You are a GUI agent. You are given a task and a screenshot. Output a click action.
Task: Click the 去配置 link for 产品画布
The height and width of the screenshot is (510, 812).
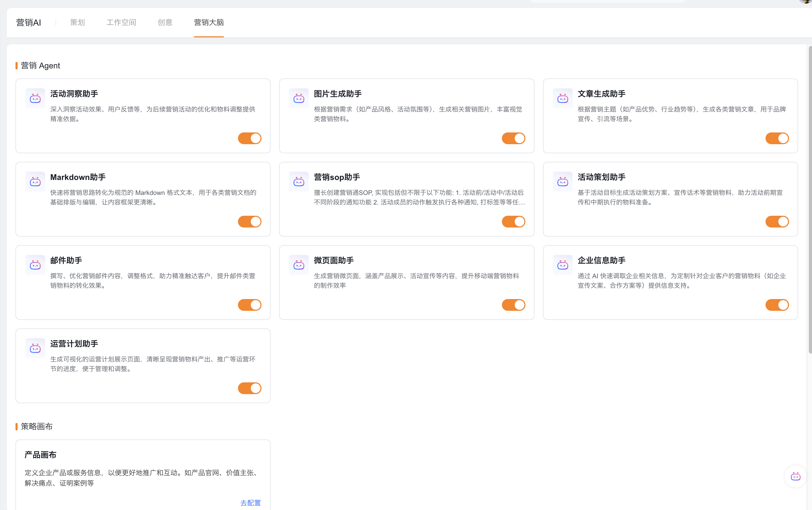point(250,503)
